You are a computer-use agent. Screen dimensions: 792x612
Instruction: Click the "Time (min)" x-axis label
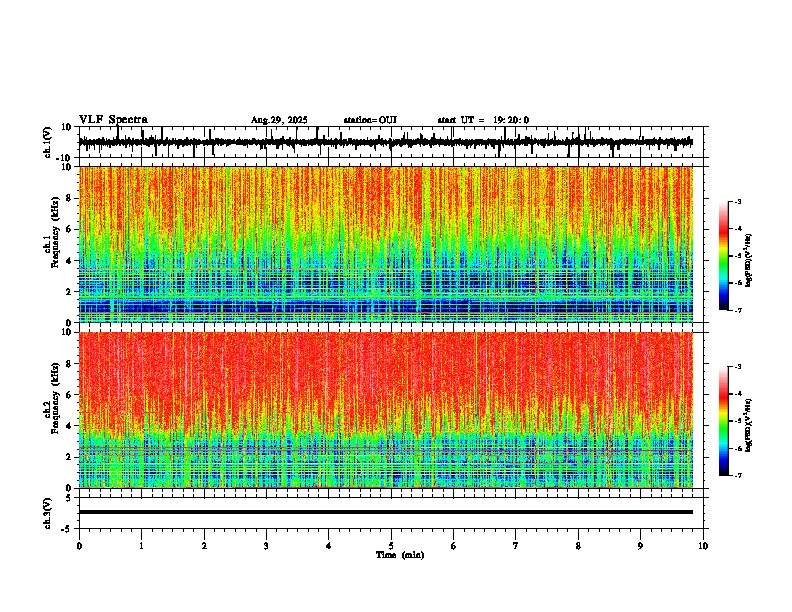coord(400,555)
